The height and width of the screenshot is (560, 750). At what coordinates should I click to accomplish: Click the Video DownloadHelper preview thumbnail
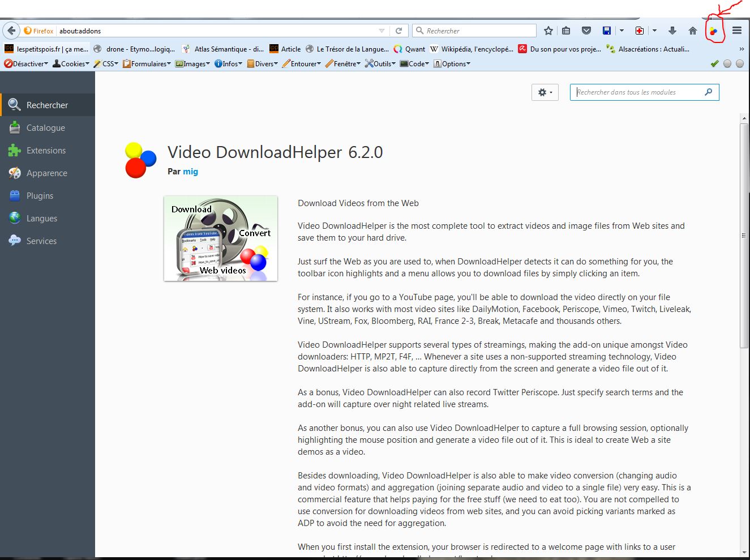tap(221, 238)
